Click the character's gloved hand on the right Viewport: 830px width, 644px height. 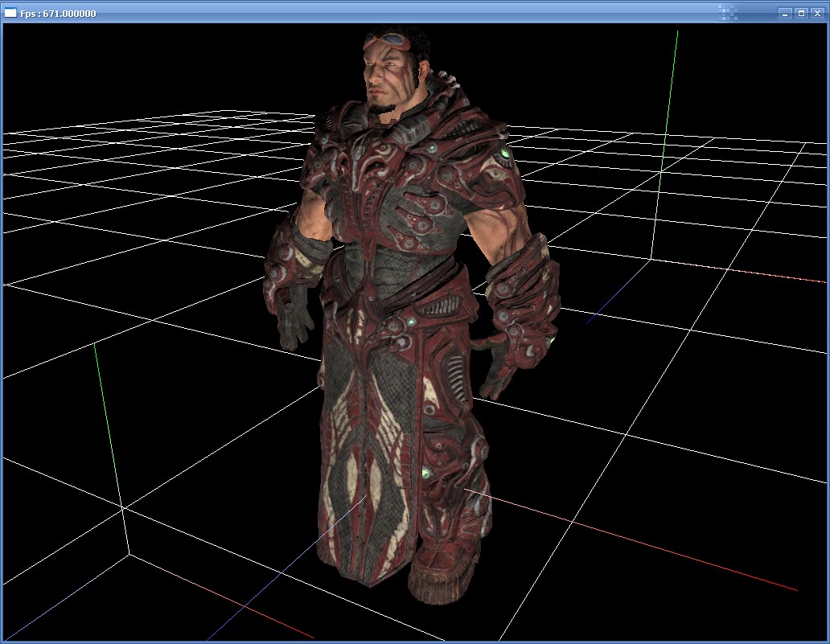(x=497, y=376)
